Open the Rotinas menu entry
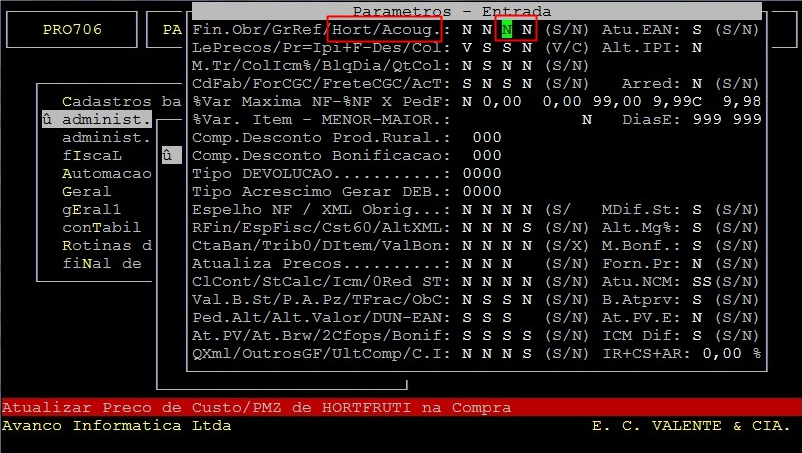The height and width of the screenshot is (453, 802). click(x=106, y=245)
